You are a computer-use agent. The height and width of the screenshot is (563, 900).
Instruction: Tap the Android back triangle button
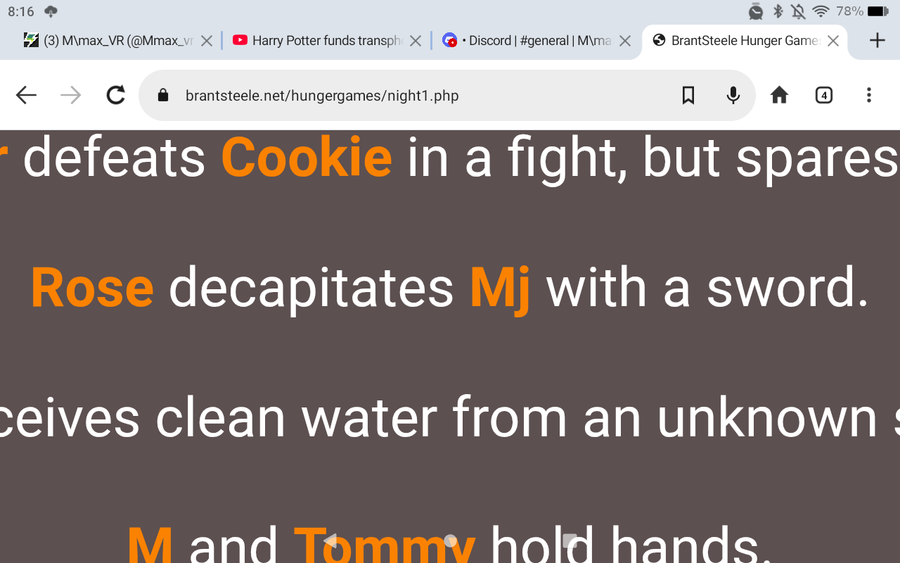(x=330, y=541)
